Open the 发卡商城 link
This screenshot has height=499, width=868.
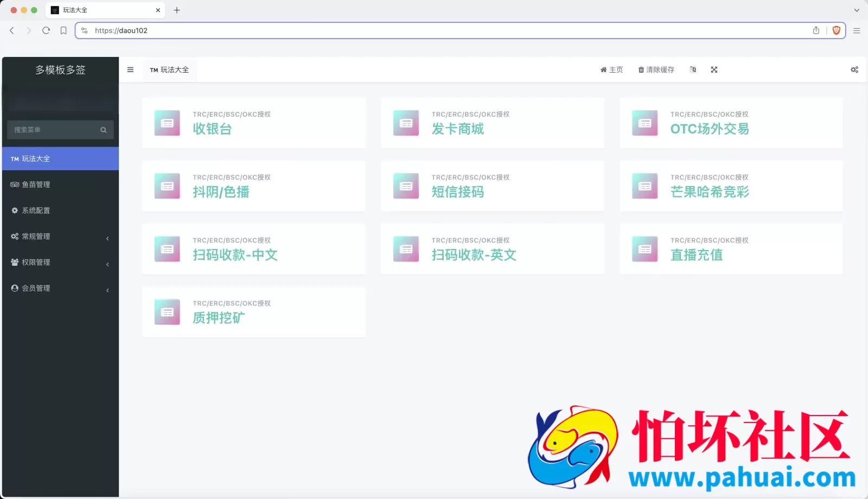457,129
